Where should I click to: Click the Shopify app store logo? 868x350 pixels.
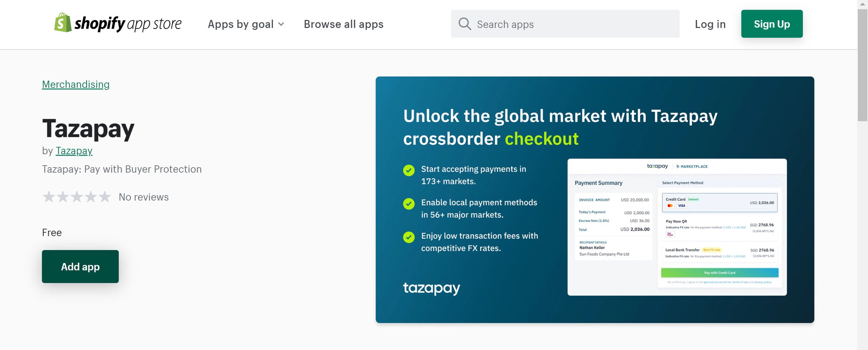coord(118,23)
